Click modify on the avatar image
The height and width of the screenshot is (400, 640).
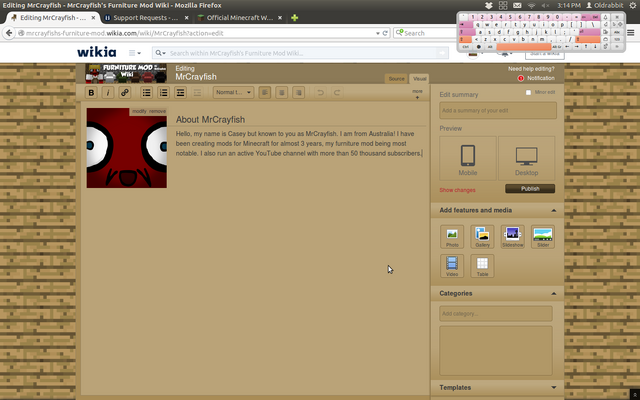[x=139, y=111]
